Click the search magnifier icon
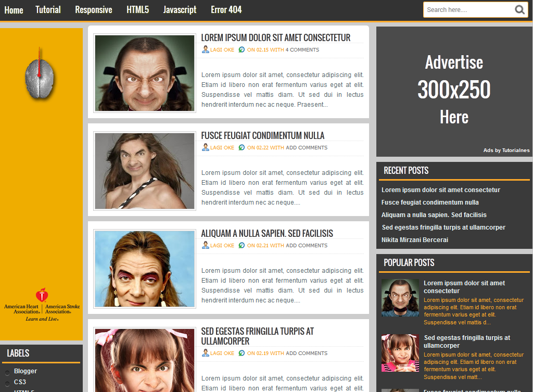The image size is (533, 392). 519,9
